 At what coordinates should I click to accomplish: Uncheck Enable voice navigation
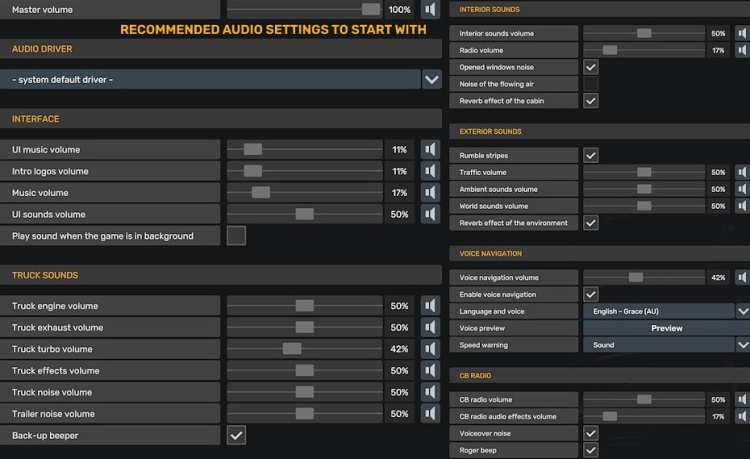pos(591,294)
